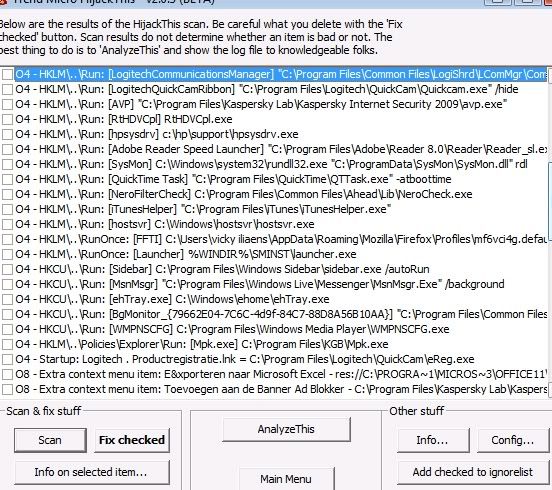This screenshot has width=552, height=490.
Task: Check the LogitechCommunicationsManager entry checkbox
Action: point(7,74)
